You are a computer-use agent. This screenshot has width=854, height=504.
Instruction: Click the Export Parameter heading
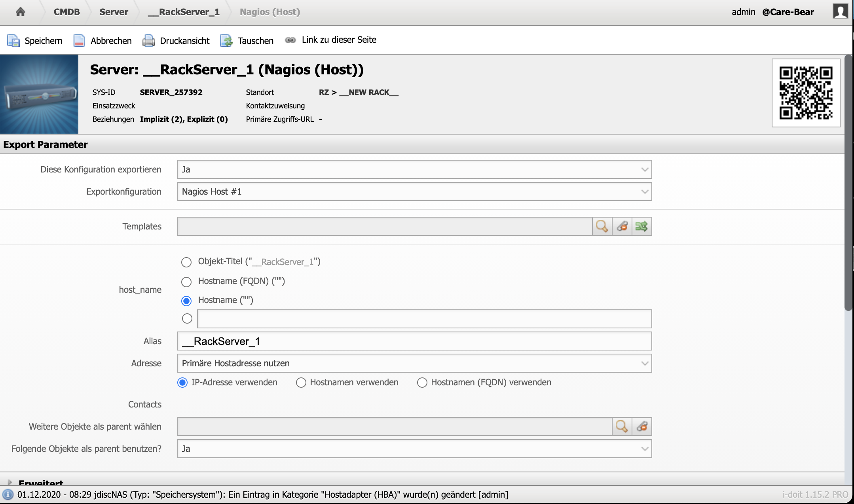[x=46, y=144]
